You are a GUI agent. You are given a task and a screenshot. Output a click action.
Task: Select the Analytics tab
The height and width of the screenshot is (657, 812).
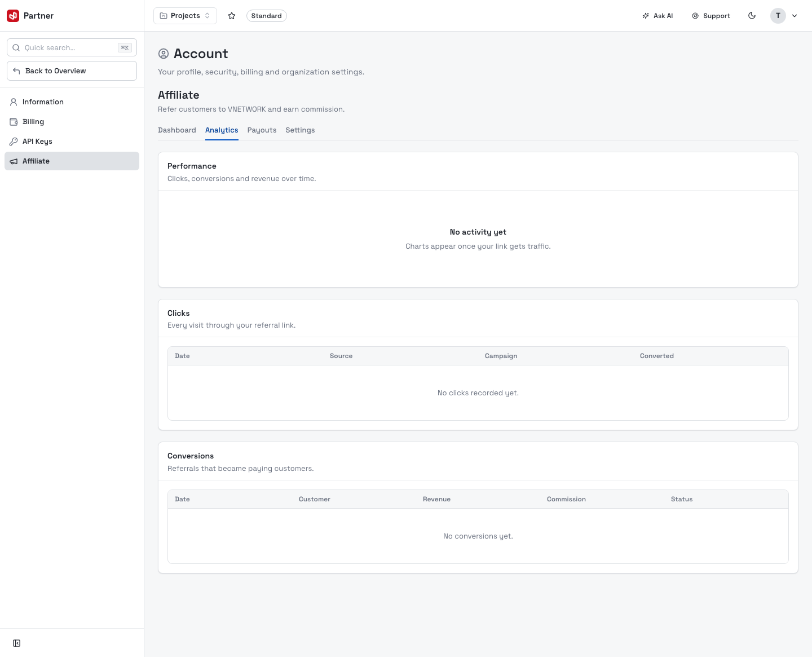pos(222,130)
